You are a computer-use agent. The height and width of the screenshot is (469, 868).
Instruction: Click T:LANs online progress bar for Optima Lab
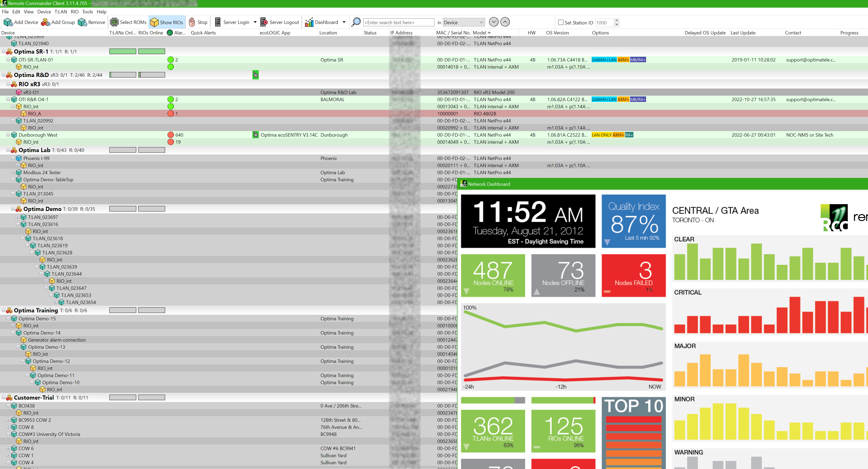coord(123,150)
